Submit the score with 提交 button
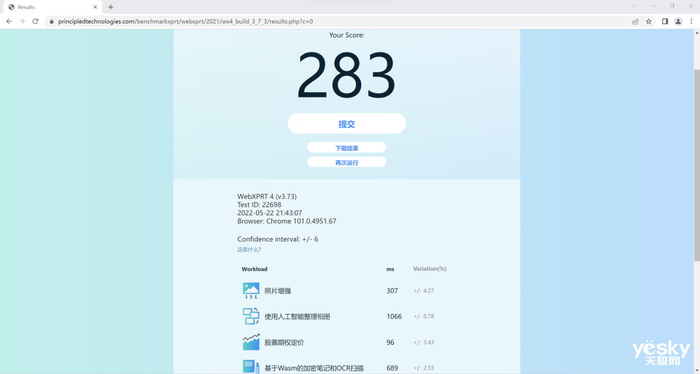 tap(346, 124)
